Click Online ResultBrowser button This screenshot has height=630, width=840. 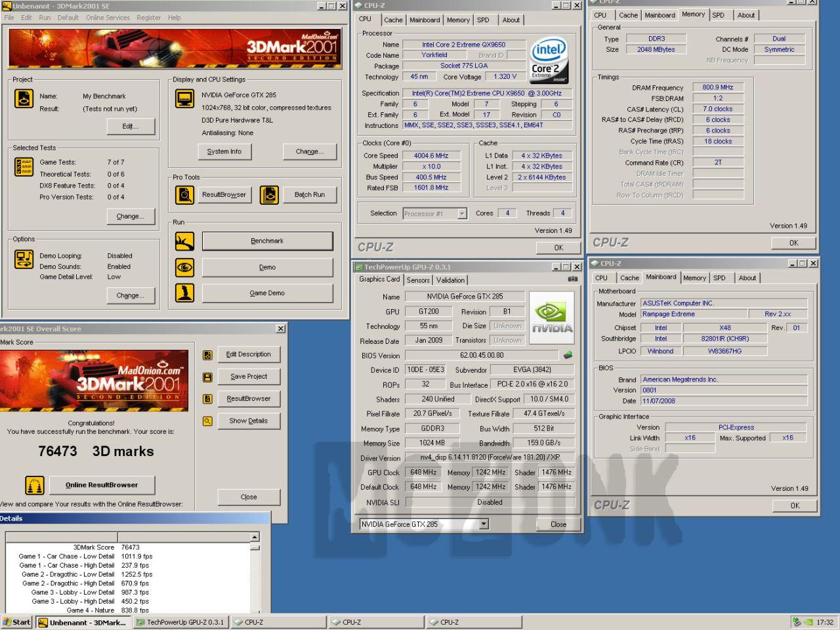pyautogui.click(x=102, y=486)
